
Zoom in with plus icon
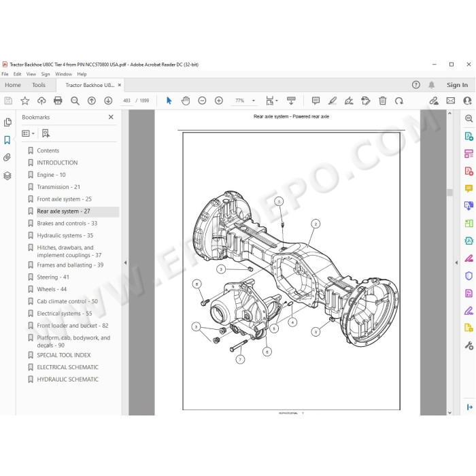(219, 101)
